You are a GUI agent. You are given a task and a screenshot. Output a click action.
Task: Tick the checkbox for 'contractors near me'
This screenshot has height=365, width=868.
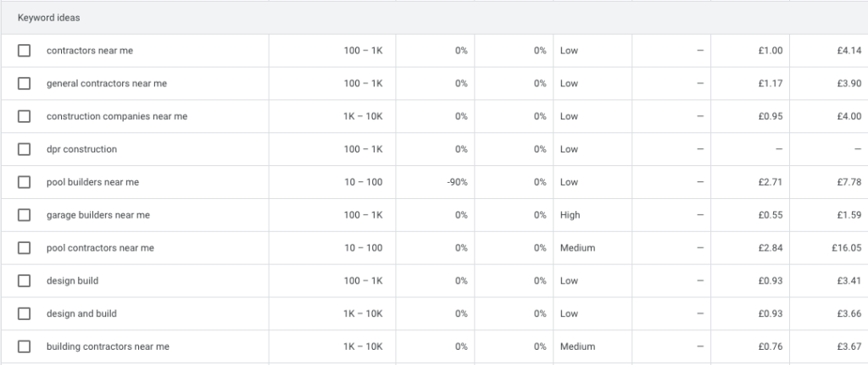(25, 51)
